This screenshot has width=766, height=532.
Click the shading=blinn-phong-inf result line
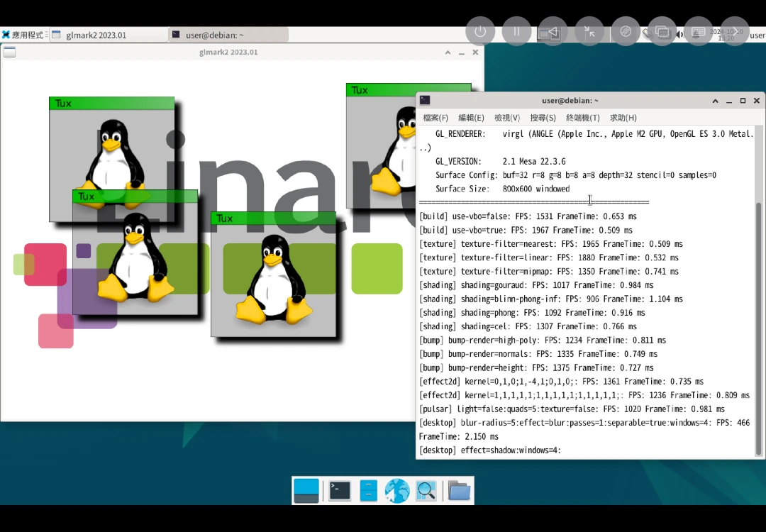[550, 299]
